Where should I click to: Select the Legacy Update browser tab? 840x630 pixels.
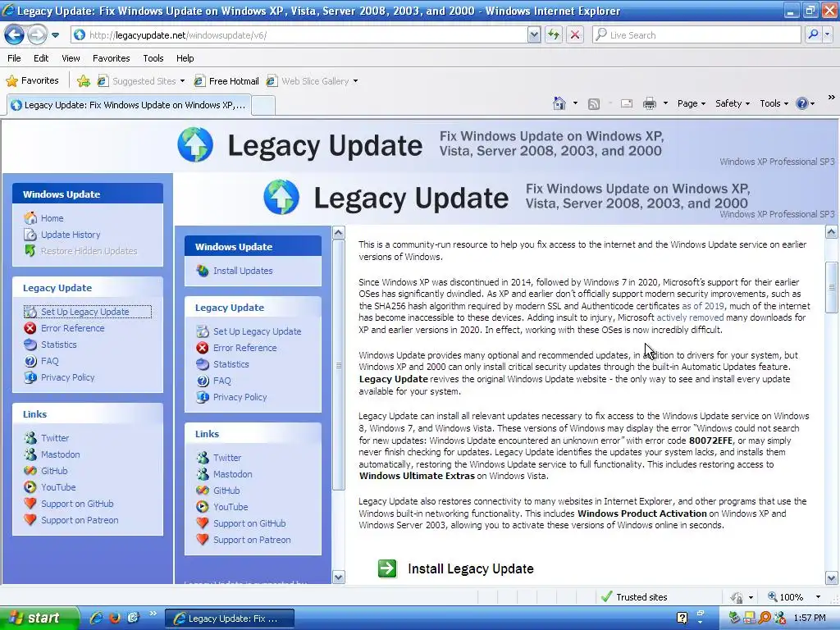coord(129,105)
